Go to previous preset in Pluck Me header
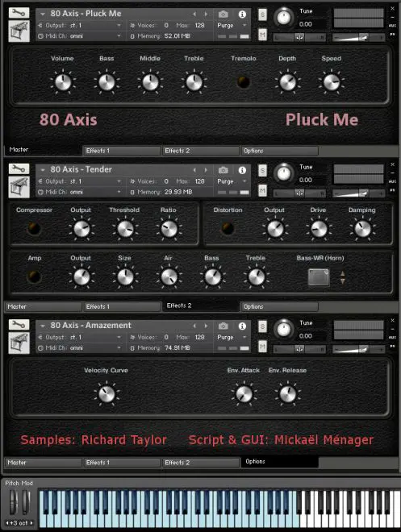The height and width of the screenshot is (532, 401). (194, 14)
